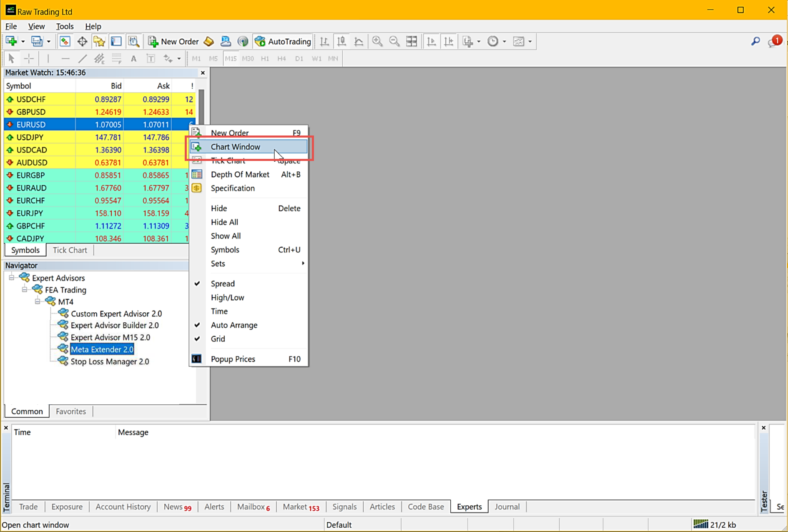Select the Trendline drawing tool
The image size is (788, 532).
tap(83, 58)
